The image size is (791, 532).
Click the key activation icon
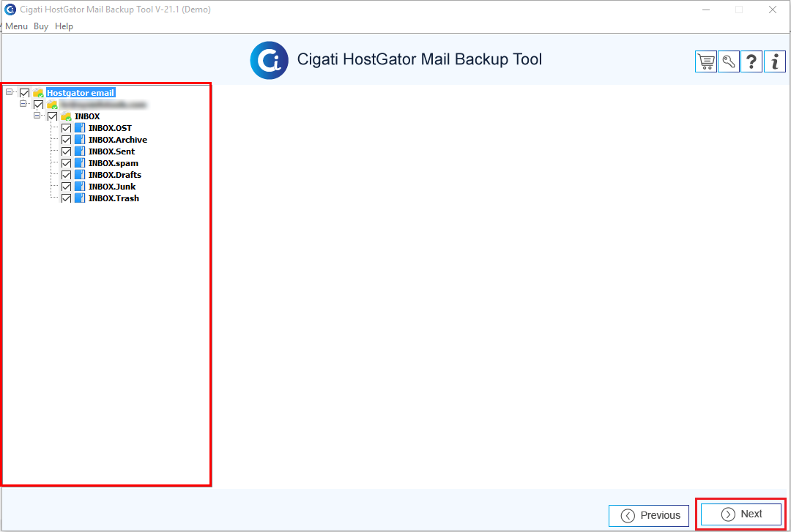tap(729, 61)
